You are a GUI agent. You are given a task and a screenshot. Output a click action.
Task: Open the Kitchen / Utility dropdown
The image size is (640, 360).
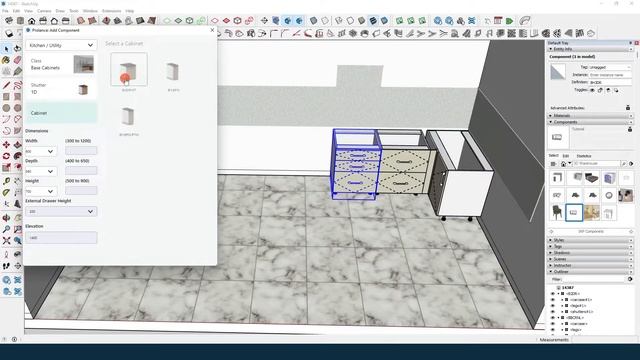61,45
